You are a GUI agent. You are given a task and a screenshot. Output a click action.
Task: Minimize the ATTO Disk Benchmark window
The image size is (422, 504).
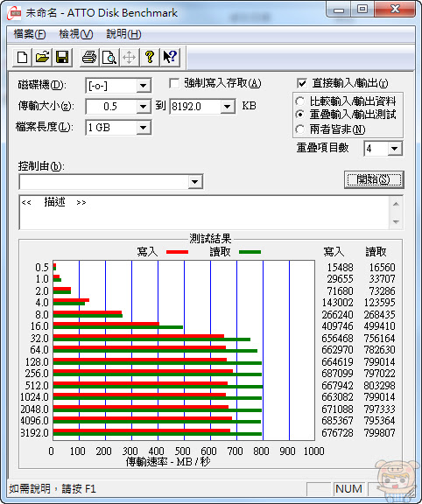click(x=338, y=10)
